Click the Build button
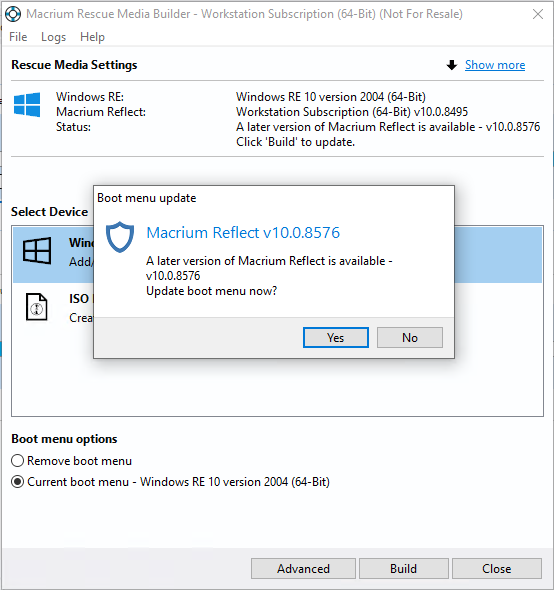This screenshot has height=590, width=554. [403, 569]
